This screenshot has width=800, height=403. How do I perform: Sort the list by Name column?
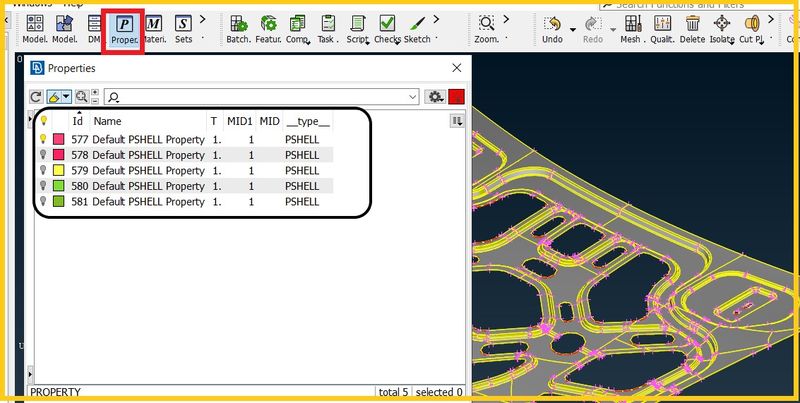pyautogui.click(x=108, y=121)
